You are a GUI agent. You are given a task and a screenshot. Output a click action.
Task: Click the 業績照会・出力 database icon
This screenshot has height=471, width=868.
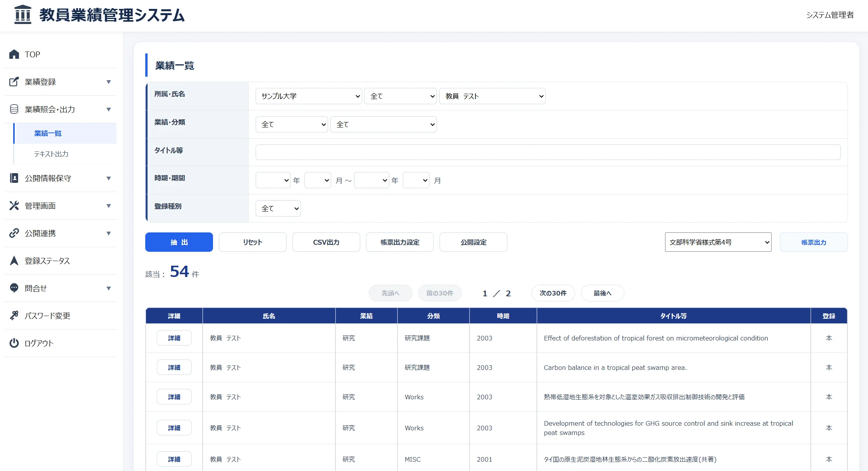click(x=14, y=109)
